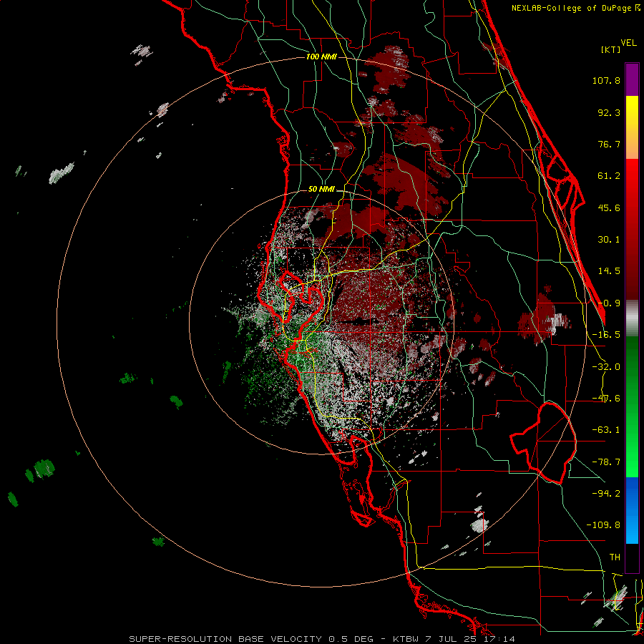Click the blue segment of velocity color bar
The width and height of the screenshot is (644, 644).
click(632, 510)
